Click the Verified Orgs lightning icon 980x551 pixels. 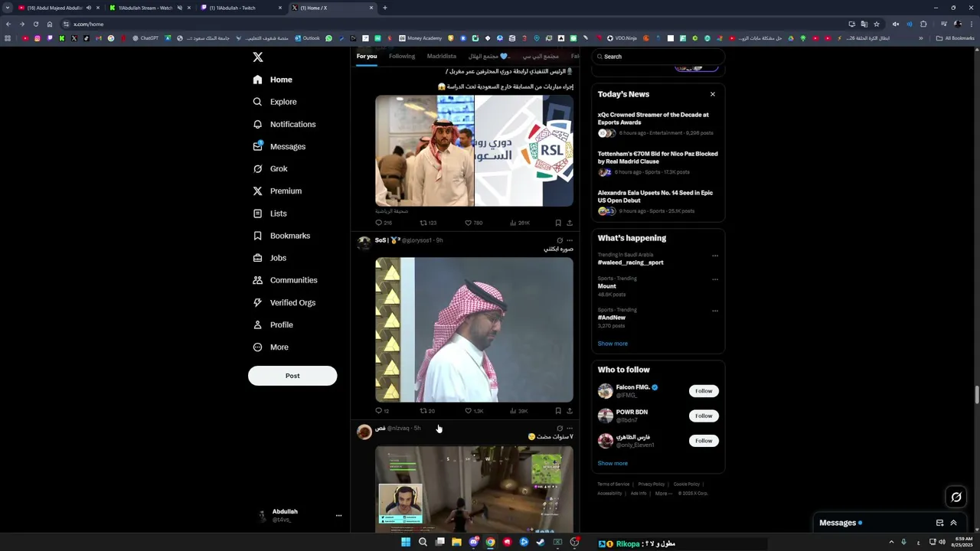[x=257, y=302]
